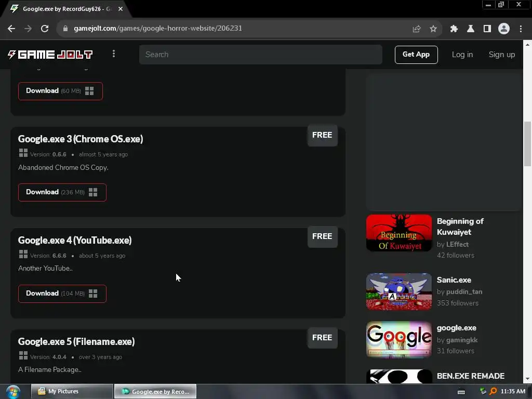Click the '31 followers' text
The width and height of the screenshot is (532, 399).
point(456,351)
